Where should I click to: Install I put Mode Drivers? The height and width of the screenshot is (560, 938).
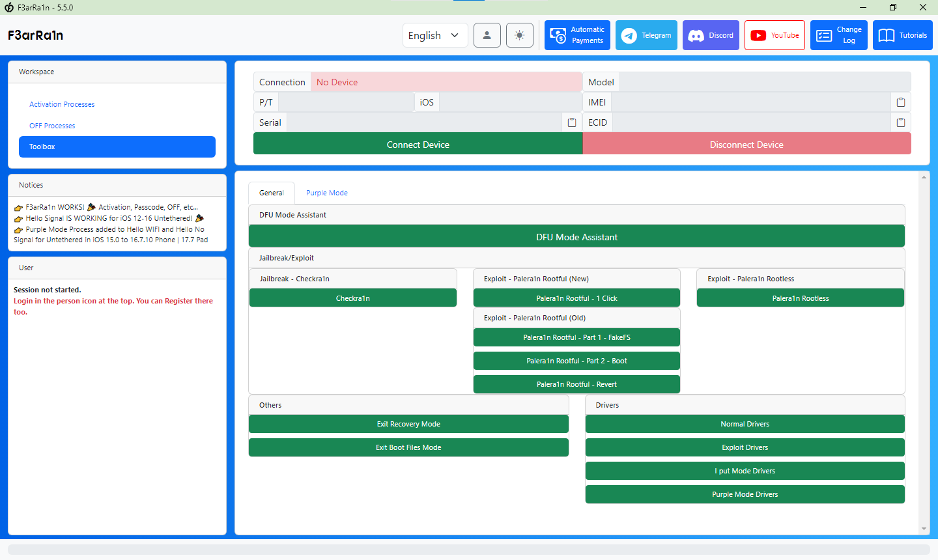745,471
